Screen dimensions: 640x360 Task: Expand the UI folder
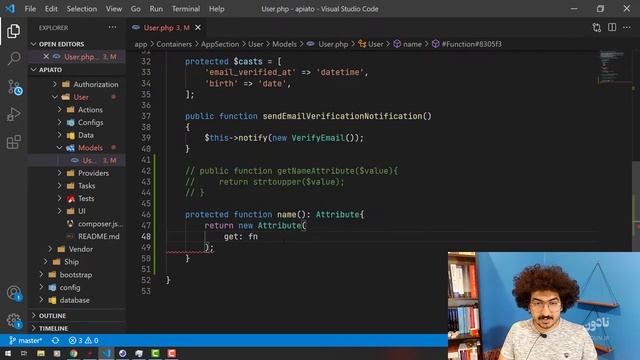tap(77, 211)
